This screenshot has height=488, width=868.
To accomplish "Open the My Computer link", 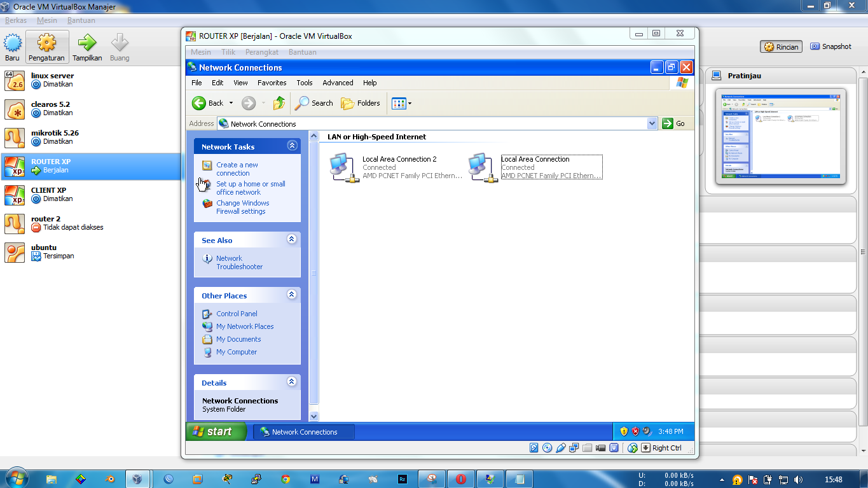I will click(237, 352).
